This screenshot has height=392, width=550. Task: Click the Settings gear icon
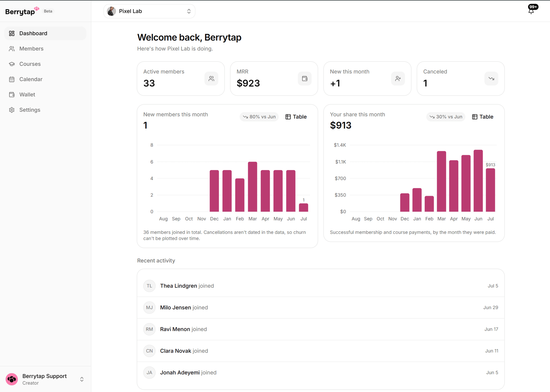12,110
